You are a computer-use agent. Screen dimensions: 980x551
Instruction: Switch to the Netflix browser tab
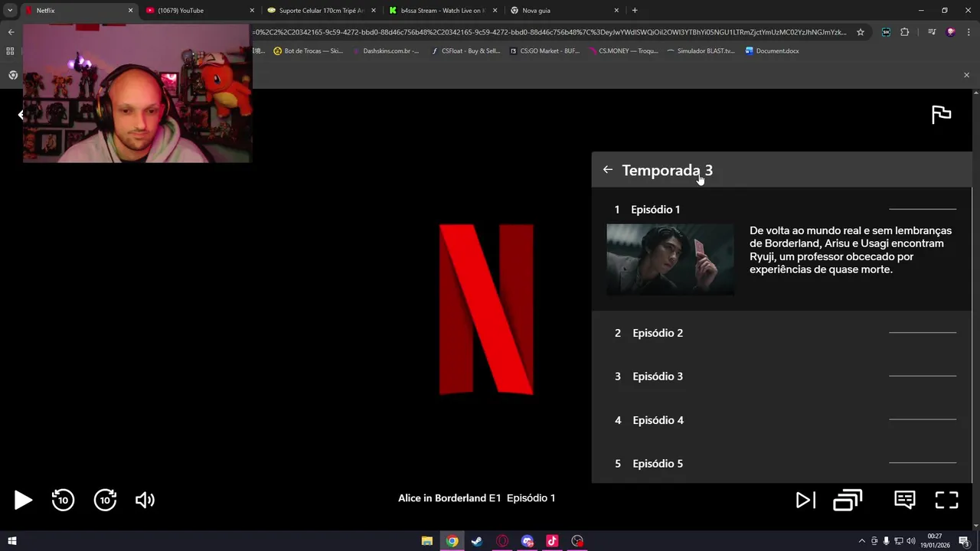coord(77,11)
